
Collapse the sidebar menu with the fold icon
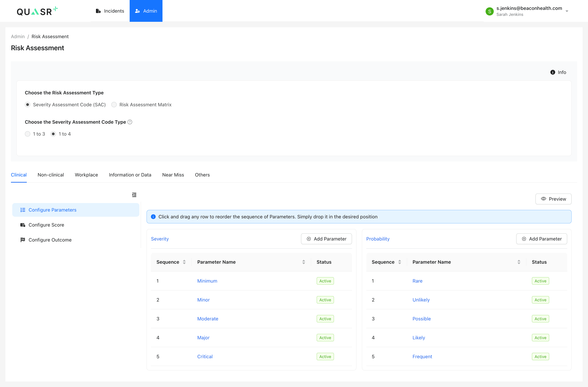click(x=134, y=195)
